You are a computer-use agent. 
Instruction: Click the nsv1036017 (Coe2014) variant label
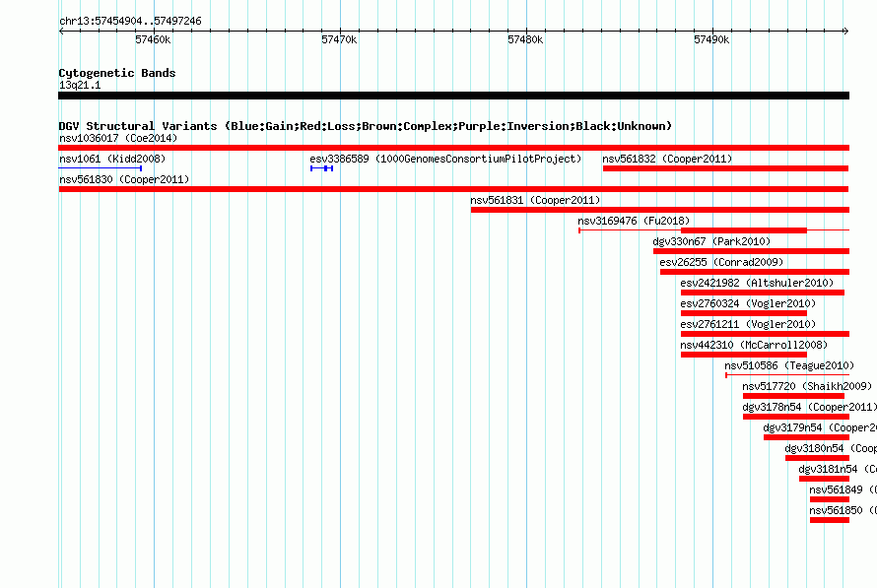click(118, 138)
